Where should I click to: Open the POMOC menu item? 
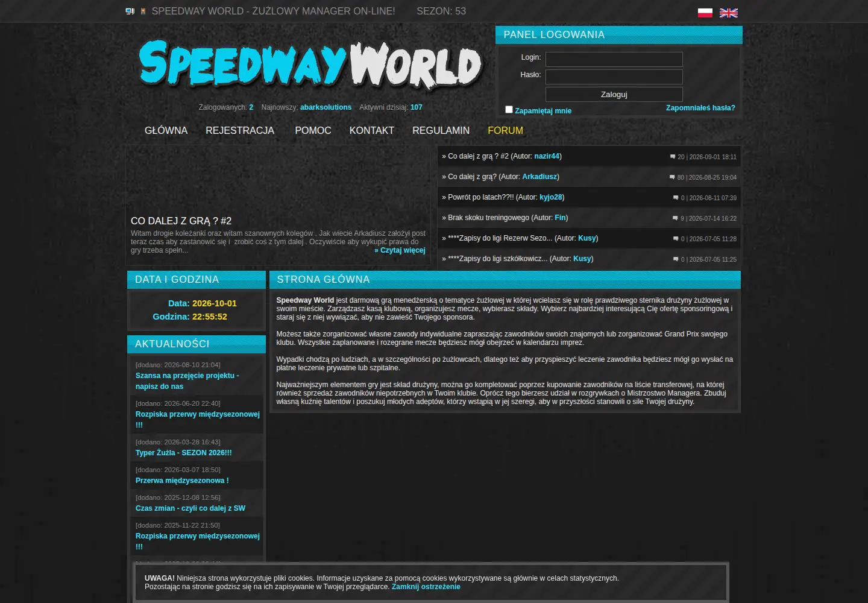click(313, 130)
